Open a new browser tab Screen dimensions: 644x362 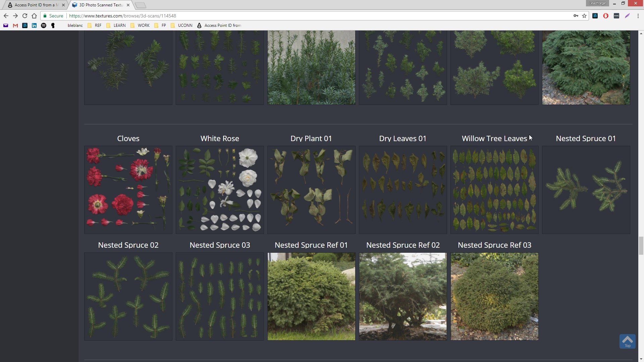click(141, 5)
